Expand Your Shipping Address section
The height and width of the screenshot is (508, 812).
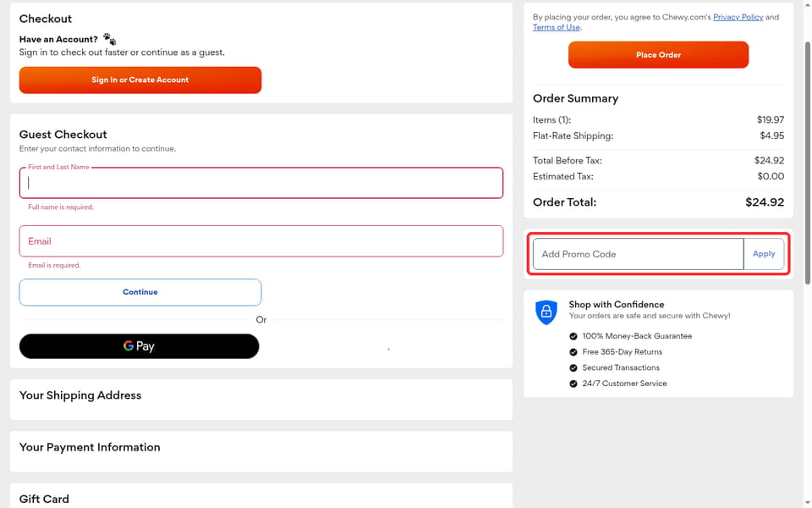261,400
